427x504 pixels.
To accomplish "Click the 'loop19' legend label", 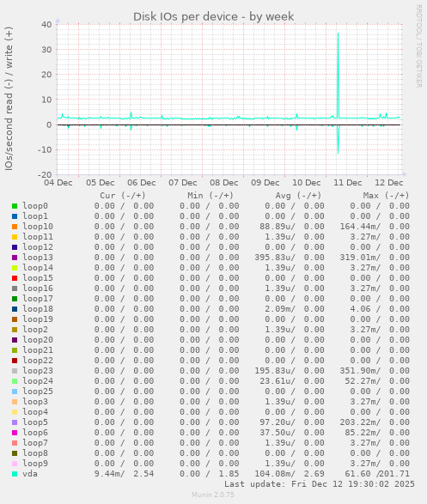I will (38, 319).
